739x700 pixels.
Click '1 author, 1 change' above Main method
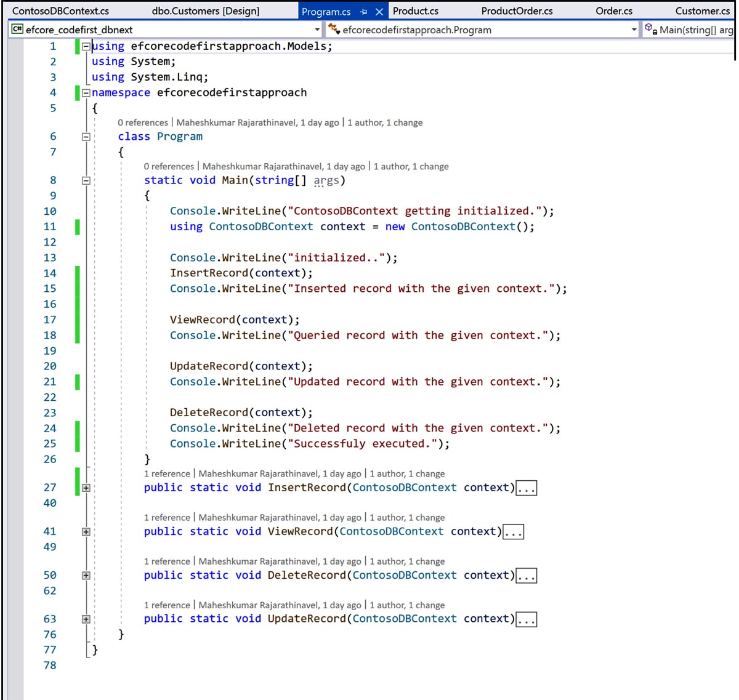point(411,166)
